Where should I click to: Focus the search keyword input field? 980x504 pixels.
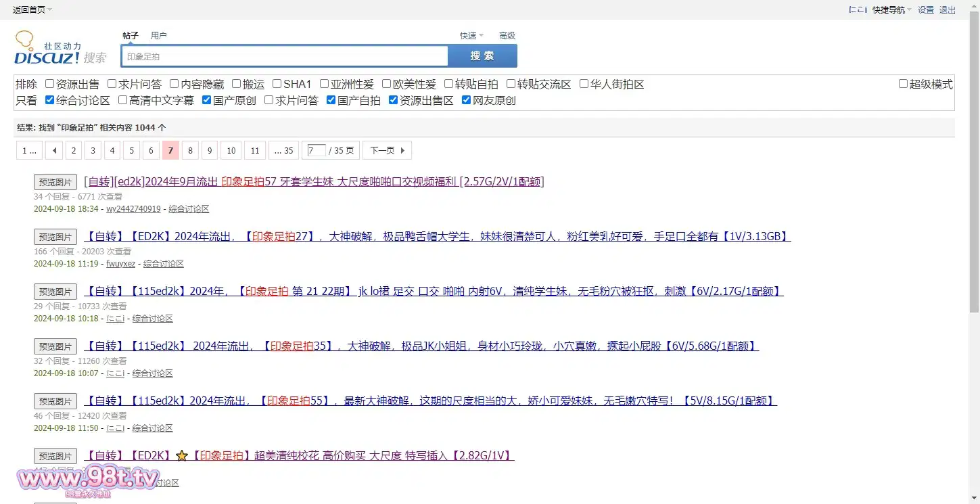point(285,56)
